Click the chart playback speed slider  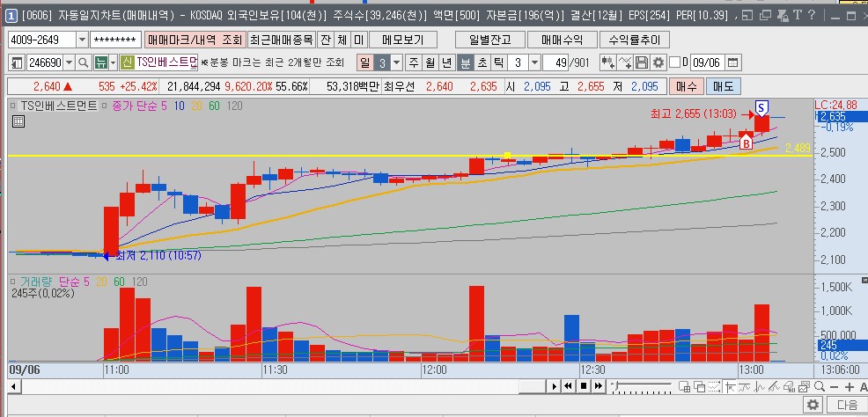641,385
